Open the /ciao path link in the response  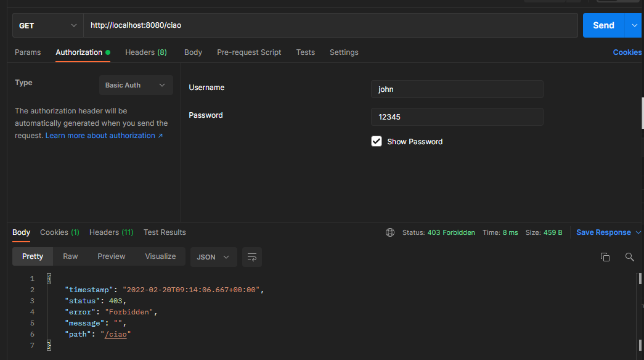coord(115,334)
